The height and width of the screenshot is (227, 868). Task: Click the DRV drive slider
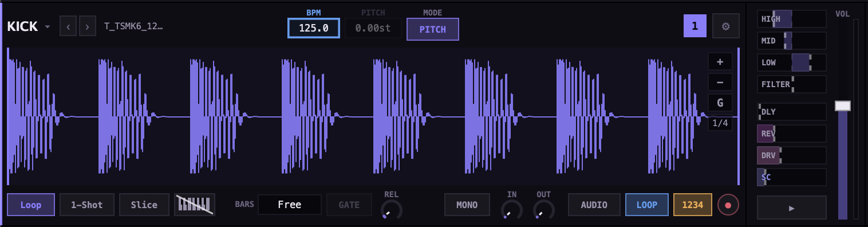click(792, 155)
